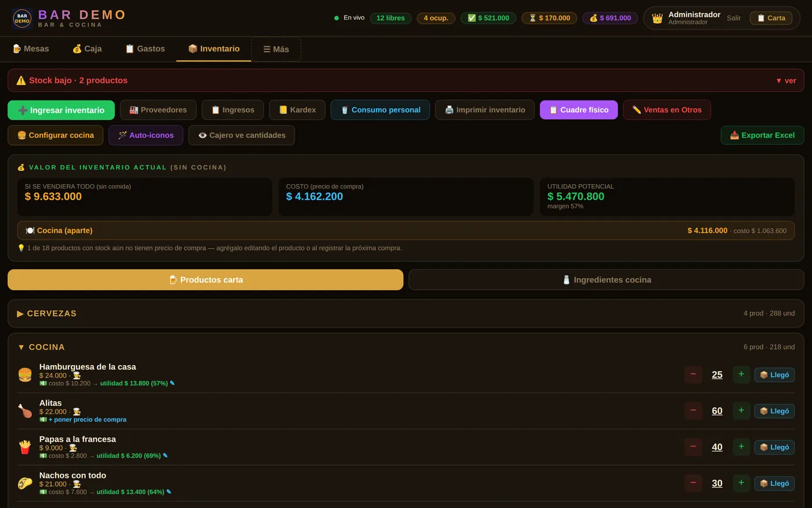Click Exportar Excel
This screenshot has height=508, width=812.
(x=762, y=135)
